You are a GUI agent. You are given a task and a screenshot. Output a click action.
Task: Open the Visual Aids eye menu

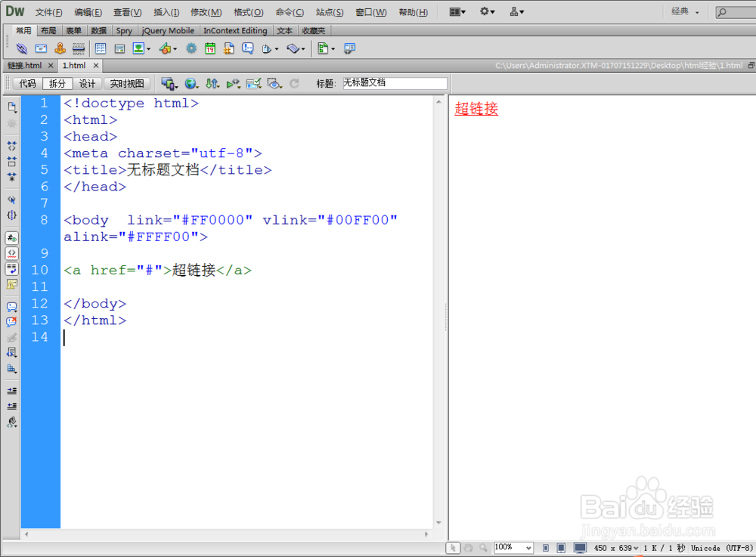(x=275, y=84)
